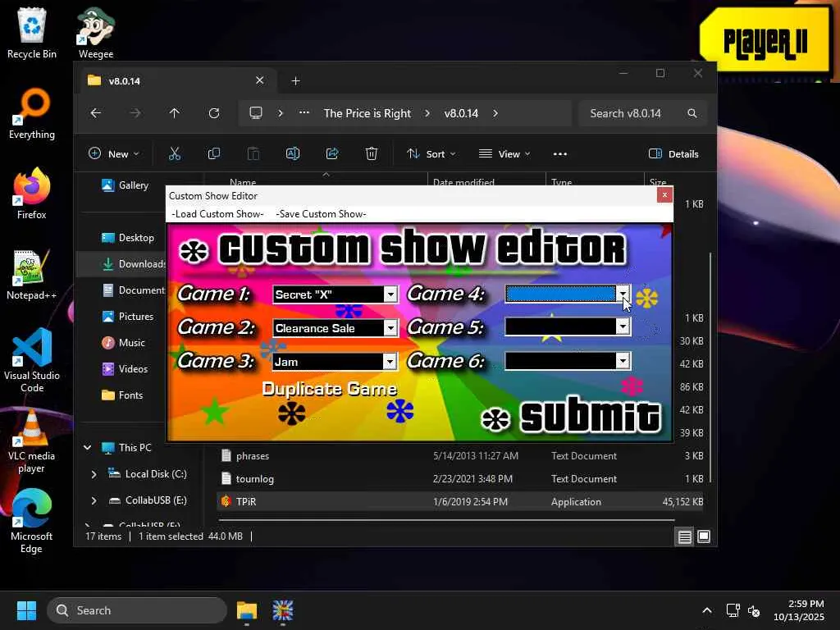This screenshot has width=840, height=630.
Task: Expand the Game 5 dropdown list
Action: (x=623, y=326)
